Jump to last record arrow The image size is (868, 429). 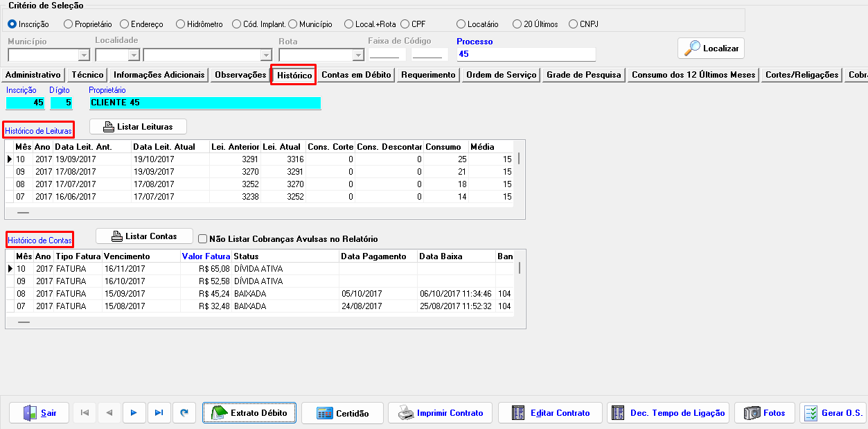tap(159, 413)
